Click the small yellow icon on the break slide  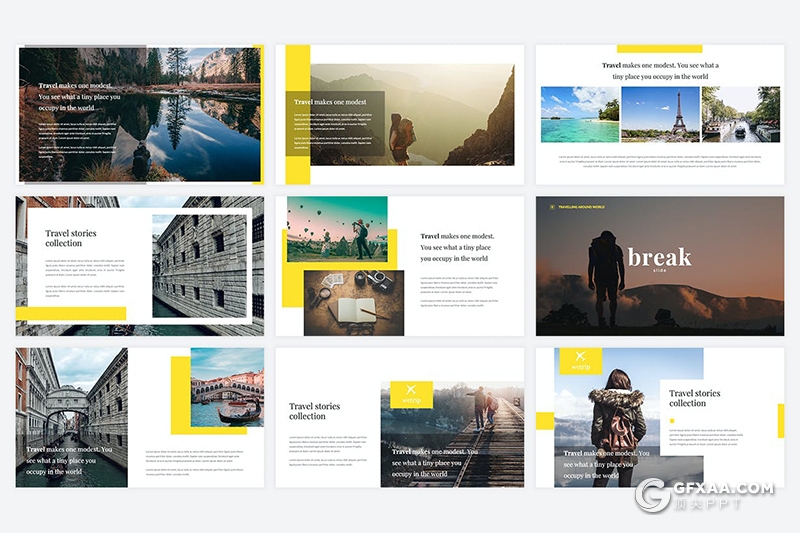(x=551, y=207)
